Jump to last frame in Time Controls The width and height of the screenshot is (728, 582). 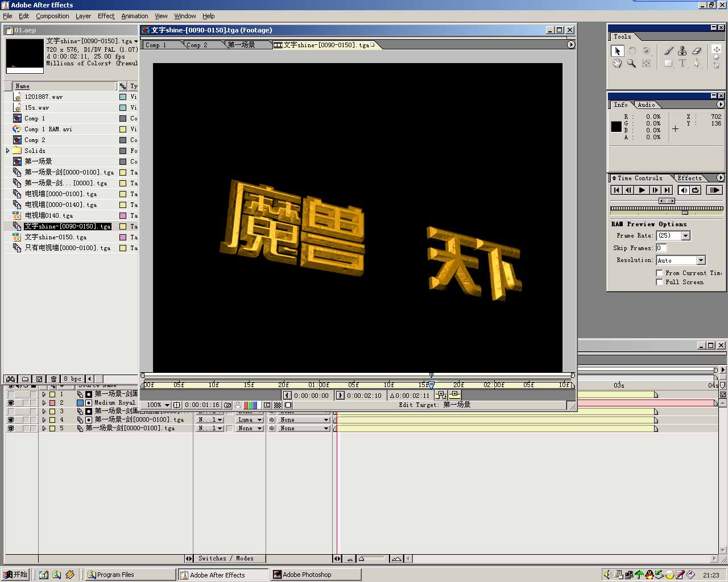click(667, 190)
